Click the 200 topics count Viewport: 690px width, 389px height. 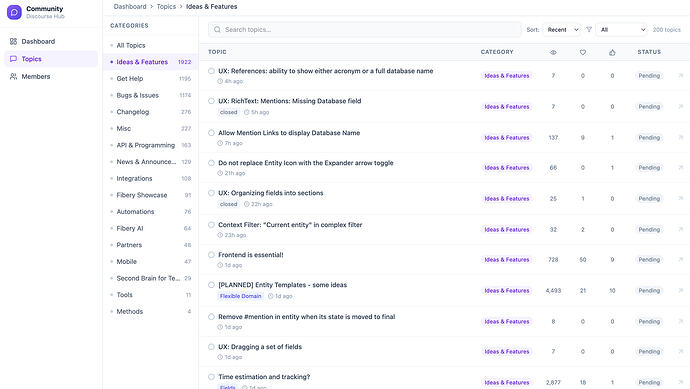pos(666,29)
